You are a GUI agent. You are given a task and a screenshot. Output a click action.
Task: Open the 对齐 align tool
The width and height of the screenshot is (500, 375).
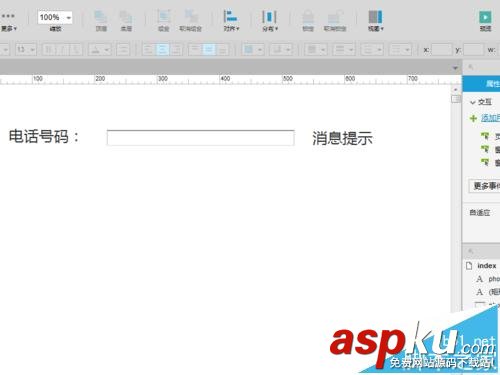(231, 21)
